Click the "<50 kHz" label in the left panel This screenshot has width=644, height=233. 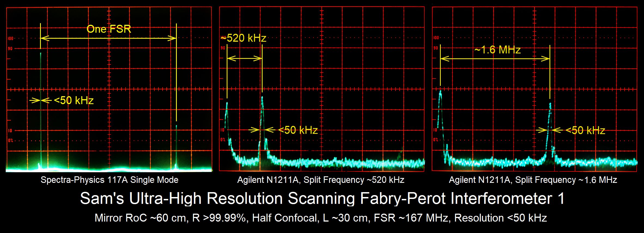click(x=74, y=101)
